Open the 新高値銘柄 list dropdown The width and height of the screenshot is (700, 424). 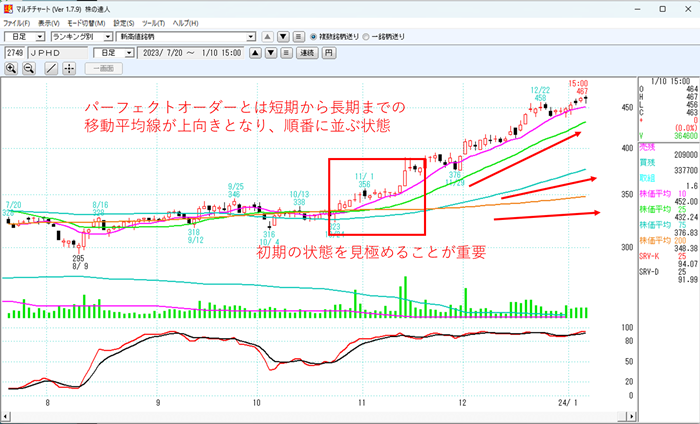coord(251,37)
